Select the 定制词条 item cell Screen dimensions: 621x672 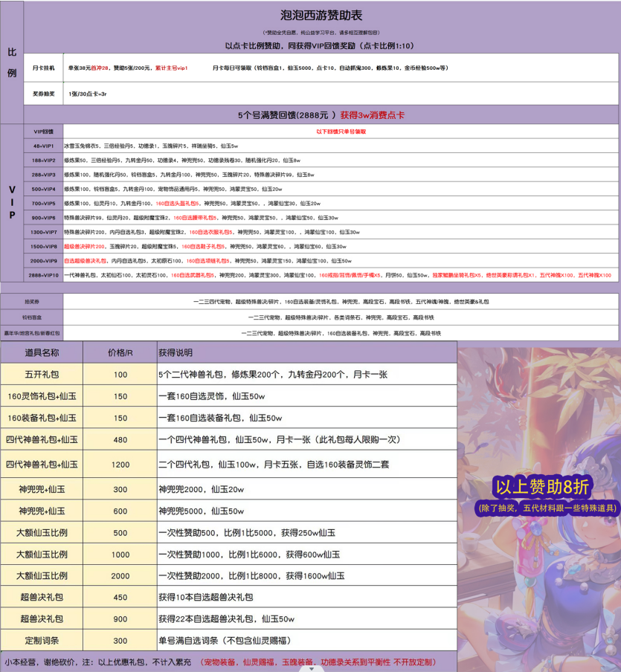pyautogui.click(x=42, y=641)
